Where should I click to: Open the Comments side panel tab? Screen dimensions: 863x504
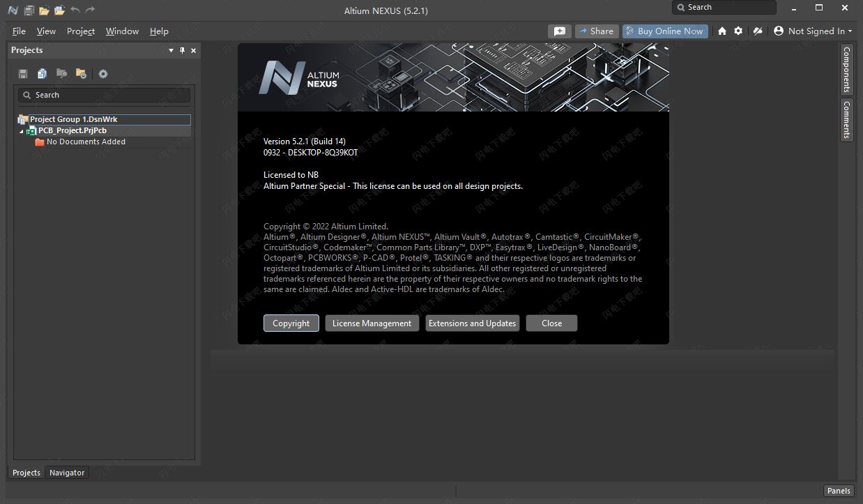846,120
